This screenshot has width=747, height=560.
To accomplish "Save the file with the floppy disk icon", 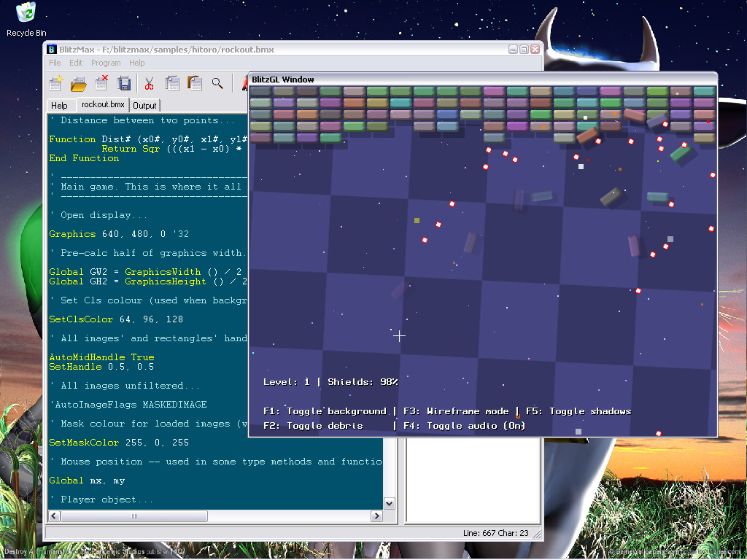I will (124, 83).
